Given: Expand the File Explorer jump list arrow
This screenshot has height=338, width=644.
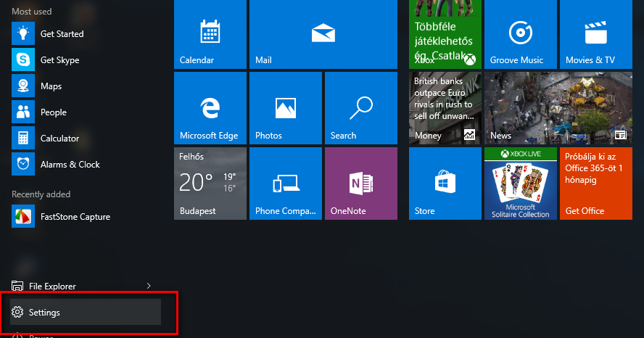Looking at the screenshot, I should [149, 286].
